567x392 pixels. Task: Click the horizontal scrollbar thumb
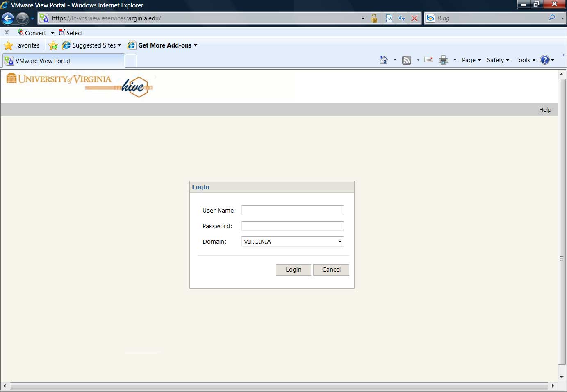(x=279, y=386)
